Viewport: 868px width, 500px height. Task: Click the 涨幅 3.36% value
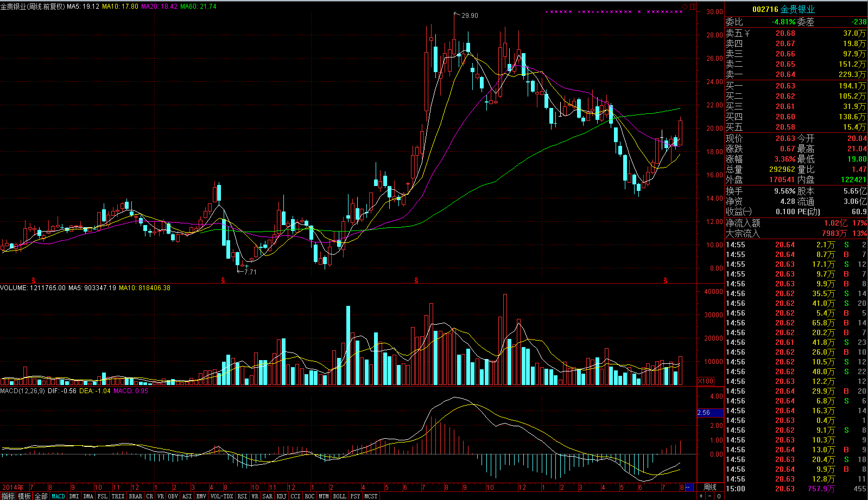coord(784,159)
